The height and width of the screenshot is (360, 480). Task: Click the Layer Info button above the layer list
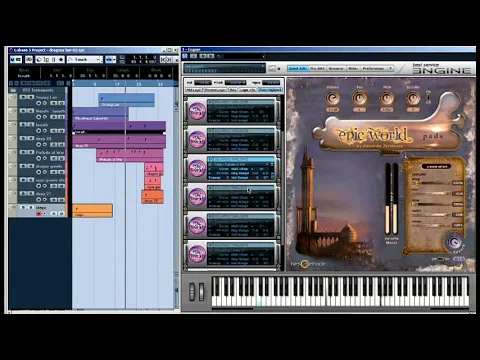point(248,90)
